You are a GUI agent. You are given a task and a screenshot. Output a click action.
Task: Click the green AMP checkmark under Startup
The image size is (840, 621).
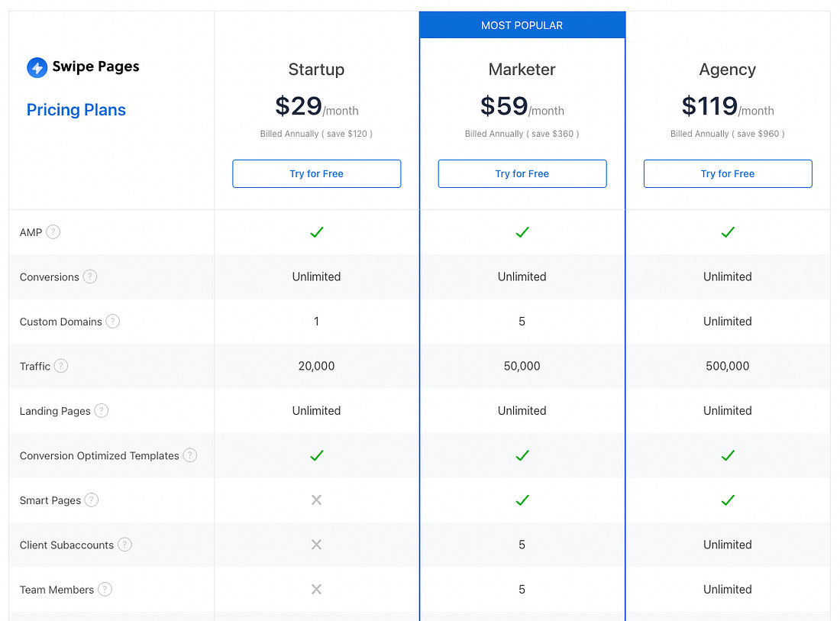click(x=316, y=232)
